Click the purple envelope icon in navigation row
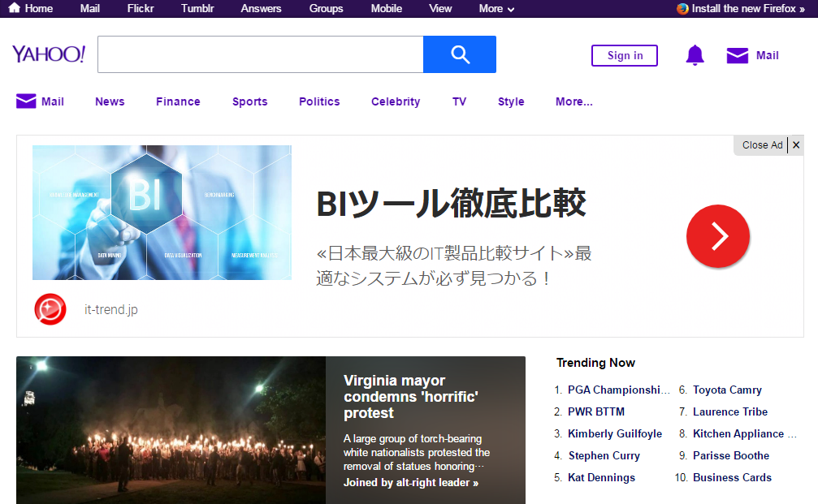 26,101
